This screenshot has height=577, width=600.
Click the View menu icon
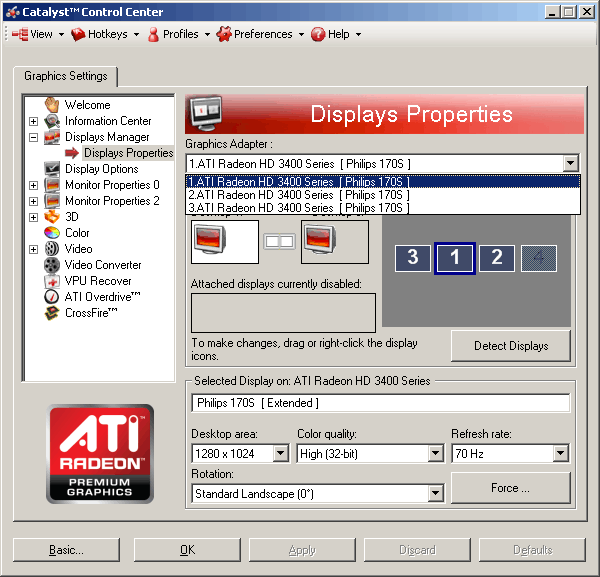point(20,34)
